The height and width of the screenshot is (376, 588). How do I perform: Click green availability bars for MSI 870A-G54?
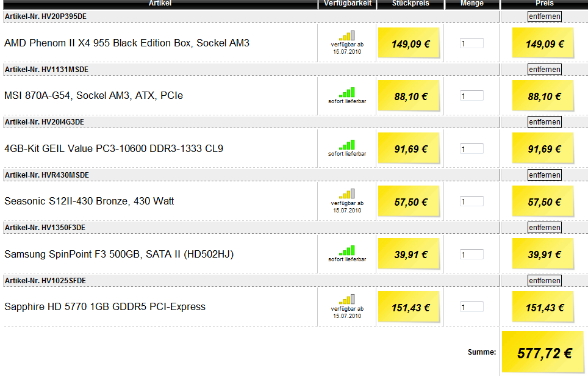pos(347,92)
